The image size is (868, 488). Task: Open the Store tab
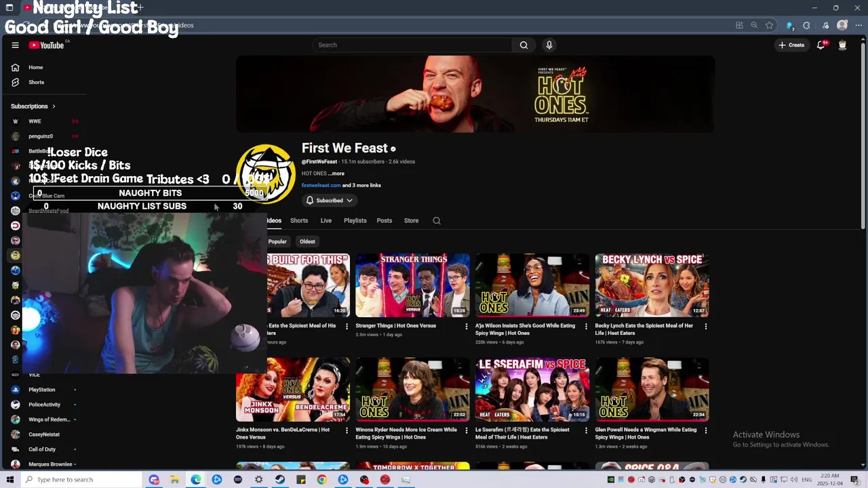[x=411, y=220]
